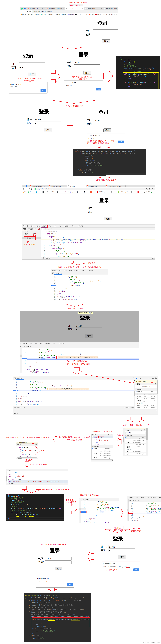Select 文件系统 pane in DevTools sources sidebar
The height and width of the screenshot is (644, 161).
[30, 229]
